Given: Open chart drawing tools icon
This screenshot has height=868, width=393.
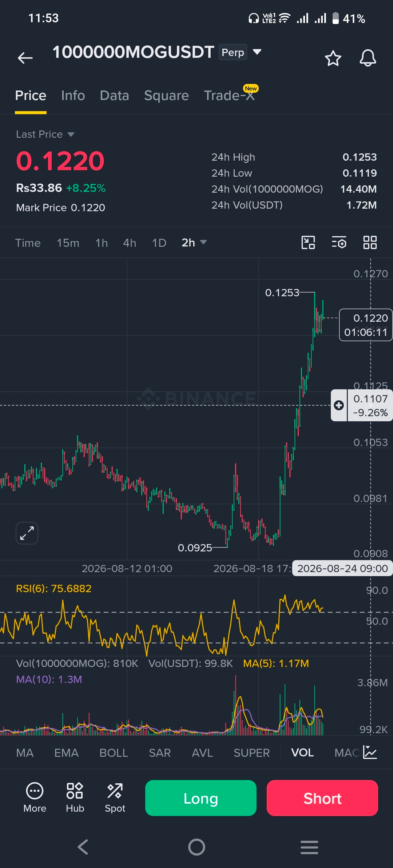Looking at the screenshot, I should coord(308,242).
